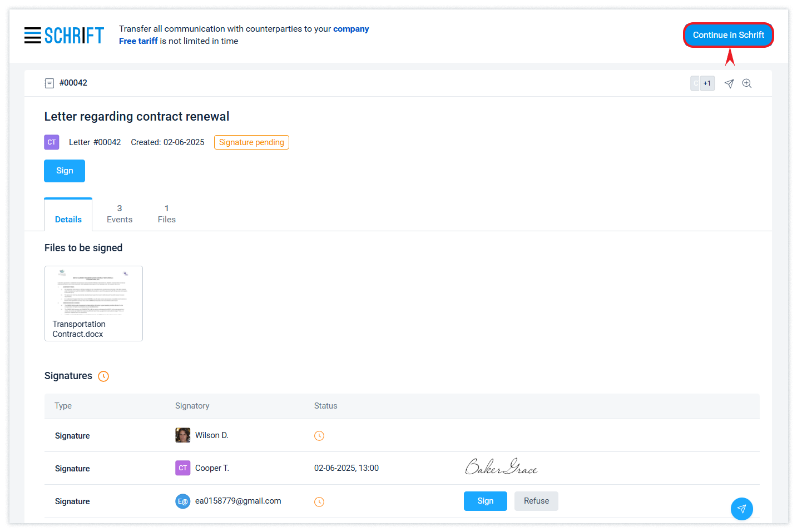Open Transportation Contract.docx thumbnail

click(x=93, y=303)
